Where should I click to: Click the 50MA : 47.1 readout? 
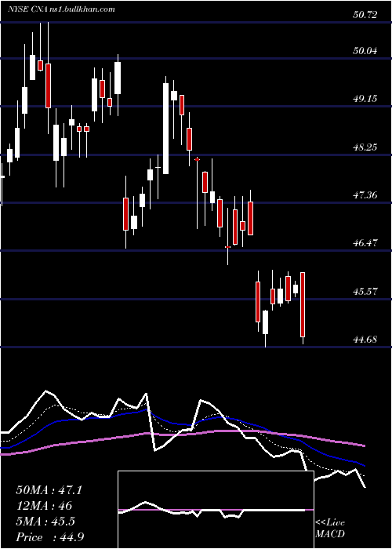(x=49, y=490)
